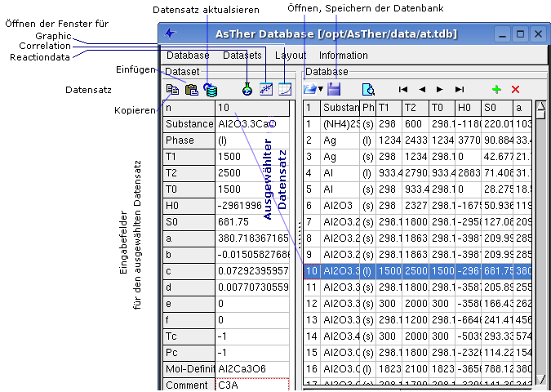Jump to first record button
This screenshot has width=551, height=392.
click(x=403, y=90)
